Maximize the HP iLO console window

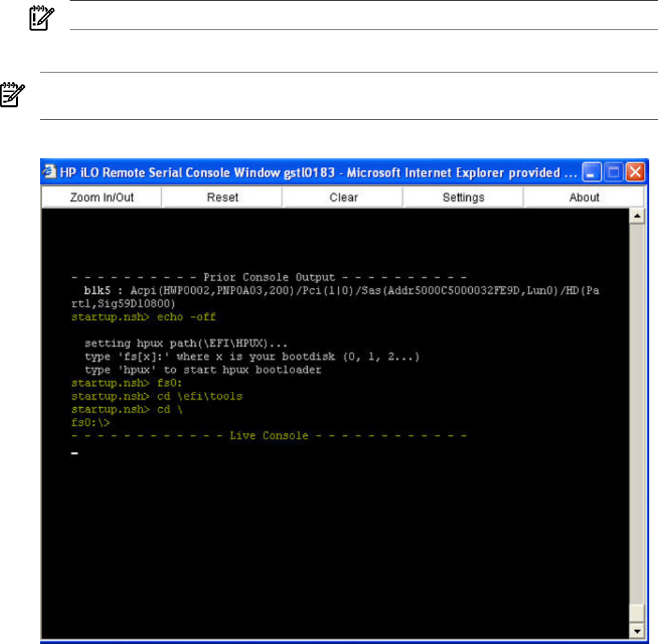point(614,172)
